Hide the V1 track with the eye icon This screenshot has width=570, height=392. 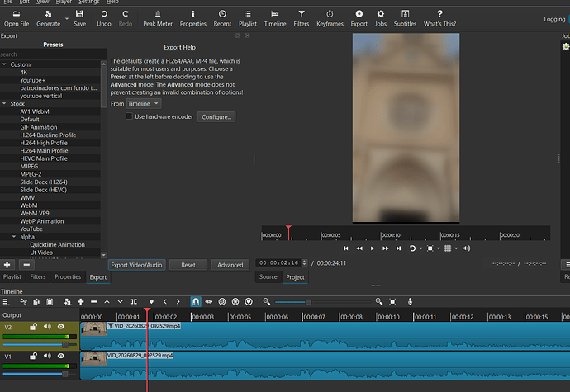point(61,356)
